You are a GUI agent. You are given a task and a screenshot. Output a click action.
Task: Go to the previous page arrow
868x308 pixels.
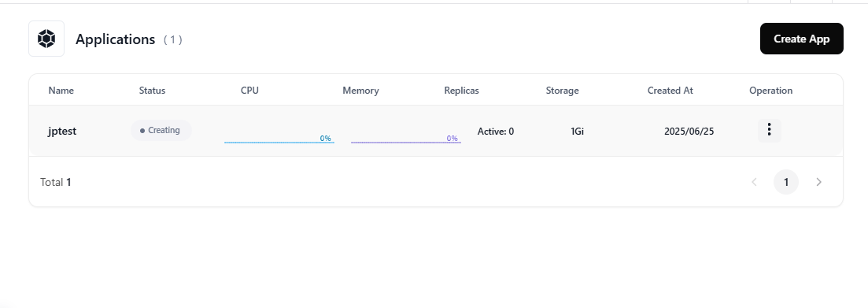(753, 182)
